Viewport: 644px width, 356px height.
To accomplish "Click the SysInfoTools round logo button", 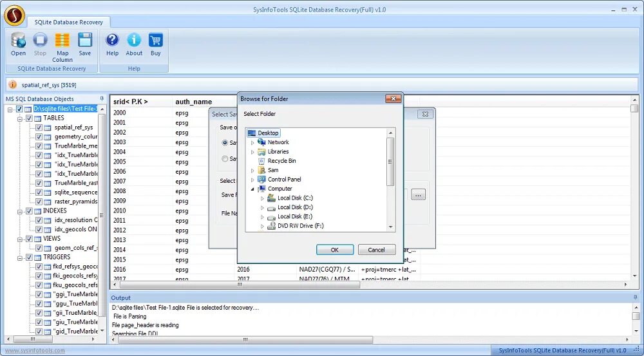I will (x=14, y=15).
